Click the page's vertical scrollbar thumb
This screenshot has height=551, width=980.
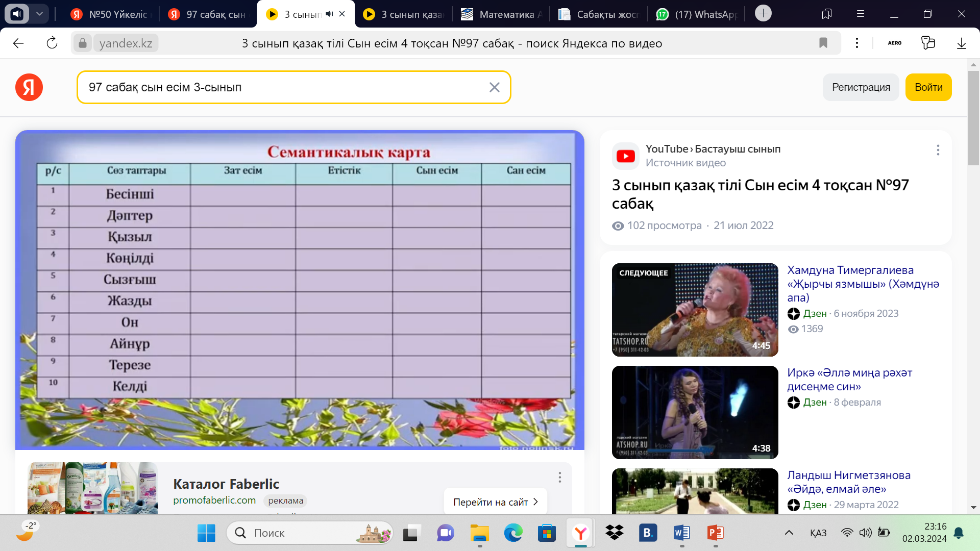coord(973,117)
